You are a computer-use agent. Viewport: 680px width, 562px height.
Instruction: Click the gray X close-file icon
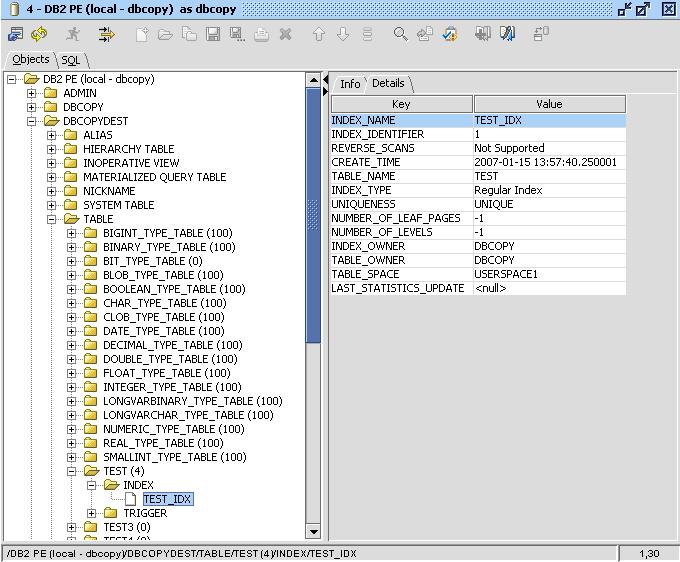285,34
